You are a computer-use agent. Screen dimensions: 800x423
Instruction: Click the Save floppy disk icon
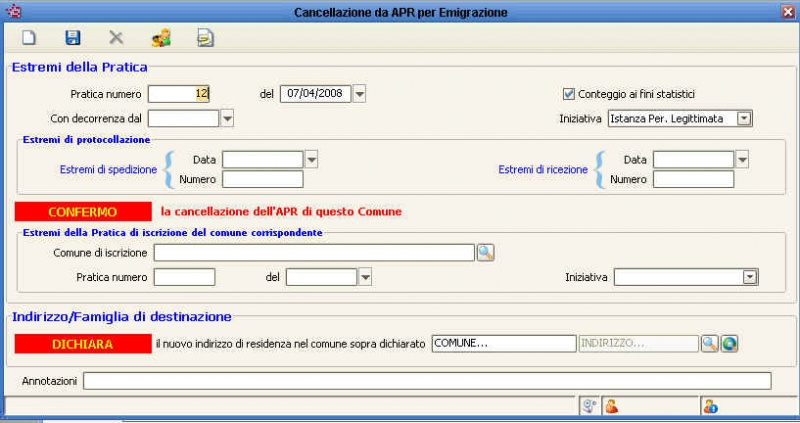click(72, 38)
